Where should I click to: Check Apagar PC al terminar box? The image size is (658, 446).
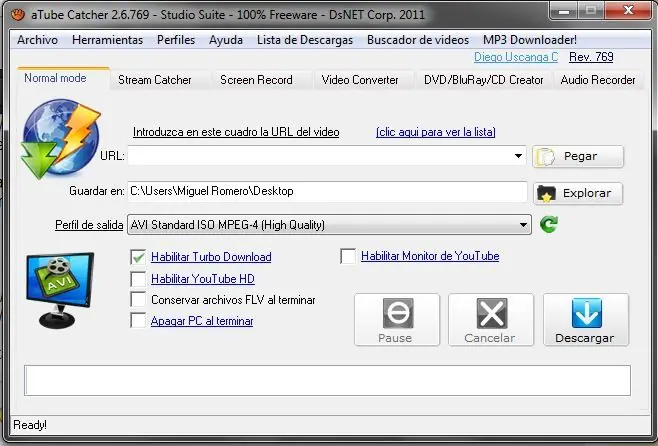pos(138,321)
